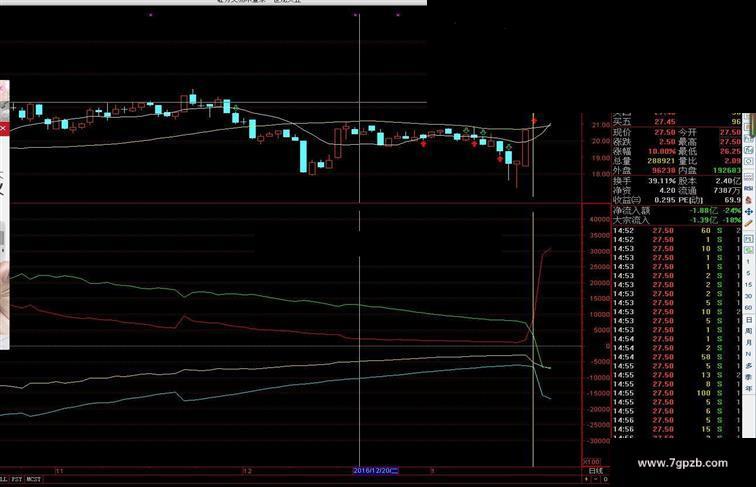This screenshot has height=487, width=756.
Task: Click the highlighted 2016/12/20 date label
Action: 376,471
